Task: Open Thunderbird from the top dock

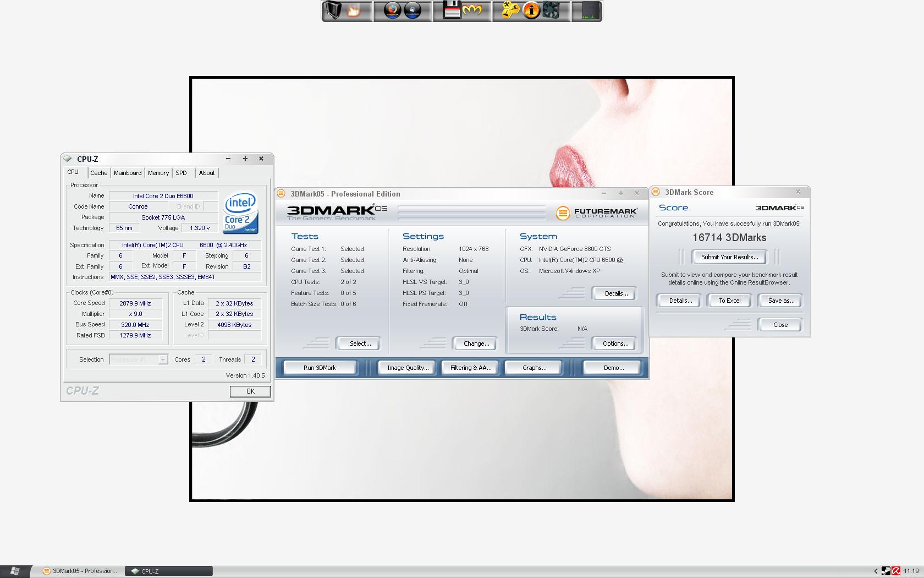Action: point(413,10)
